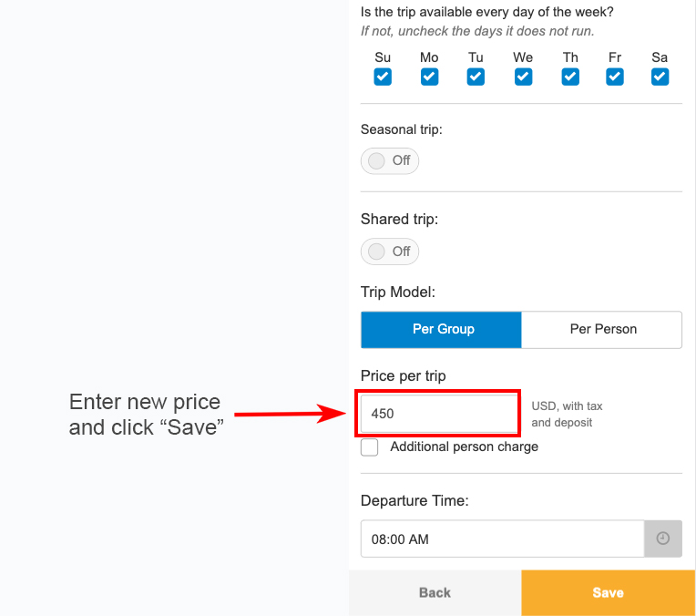This screenshot has width=696, height=616.
Task: Uncheck the Su (Sunday) checkbox
Action: (x=383, y=77)
